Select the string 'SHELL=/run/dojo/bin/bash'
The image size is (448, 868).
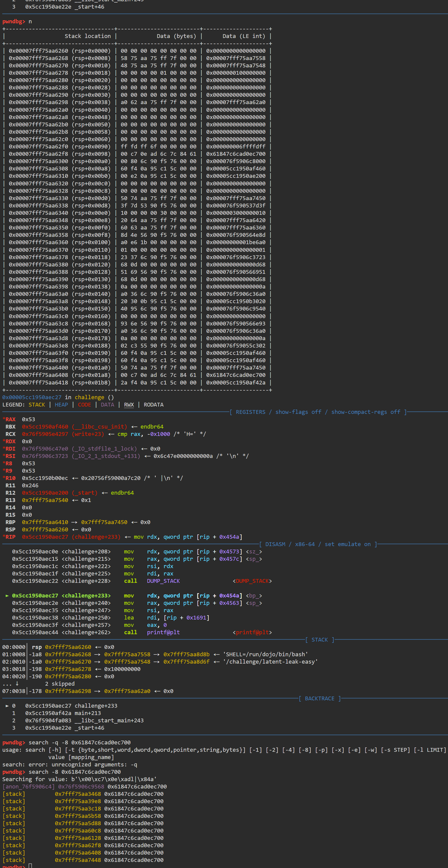coord(266,654)
